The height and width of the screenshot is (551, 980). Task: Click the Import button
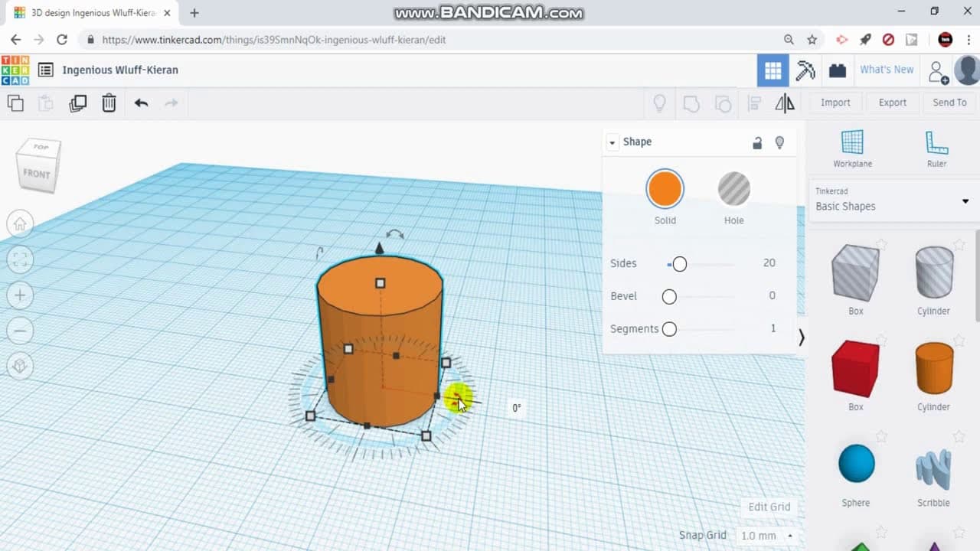(835, 103)
